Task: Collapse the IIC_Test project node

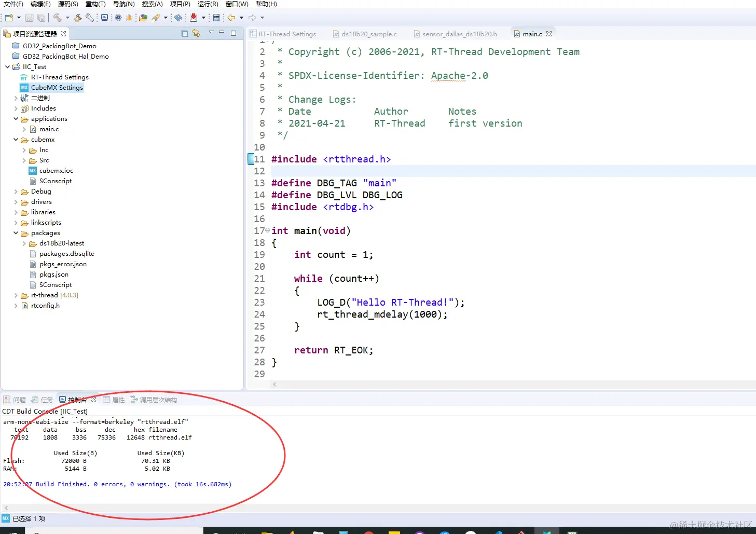Action: tap(7, 67)
